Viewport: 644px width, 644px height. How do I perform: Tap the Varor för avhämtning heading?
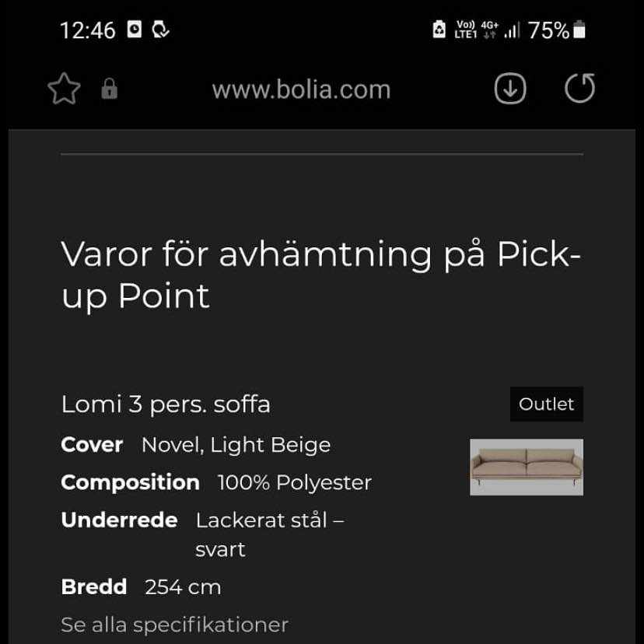click(320, 275)
